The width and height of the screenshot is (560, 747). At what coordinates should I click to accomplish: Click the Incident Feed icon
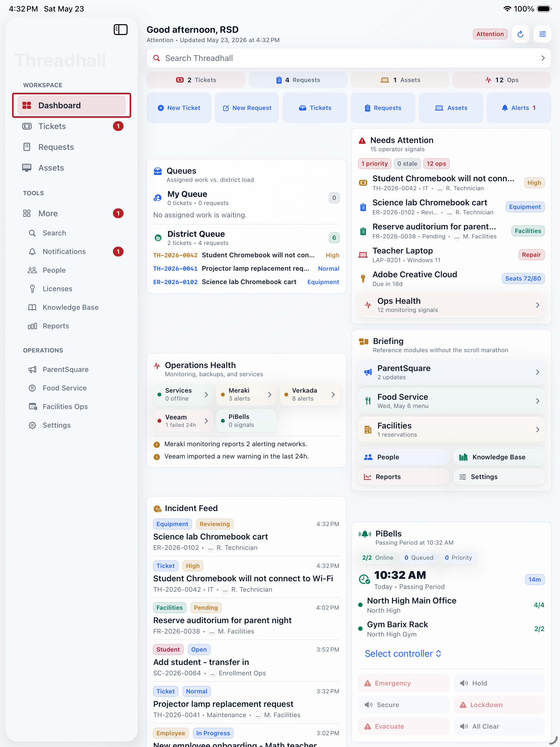click(x=157, y=509)
